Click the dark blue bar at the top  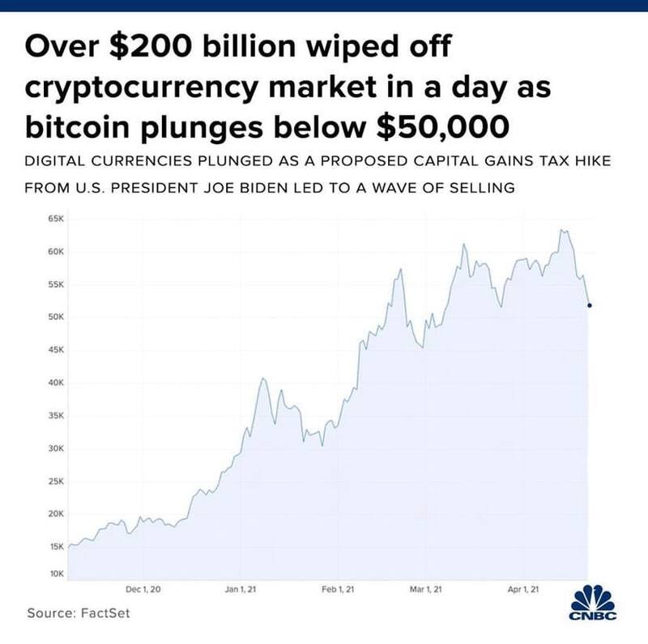tap(324, 6)
